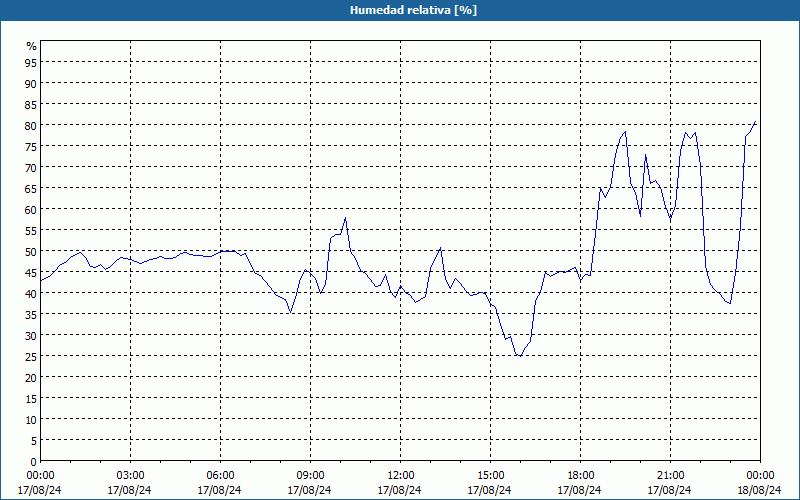Click the "18:00" time tick label

pyautogui.click(x=581, y=476)
